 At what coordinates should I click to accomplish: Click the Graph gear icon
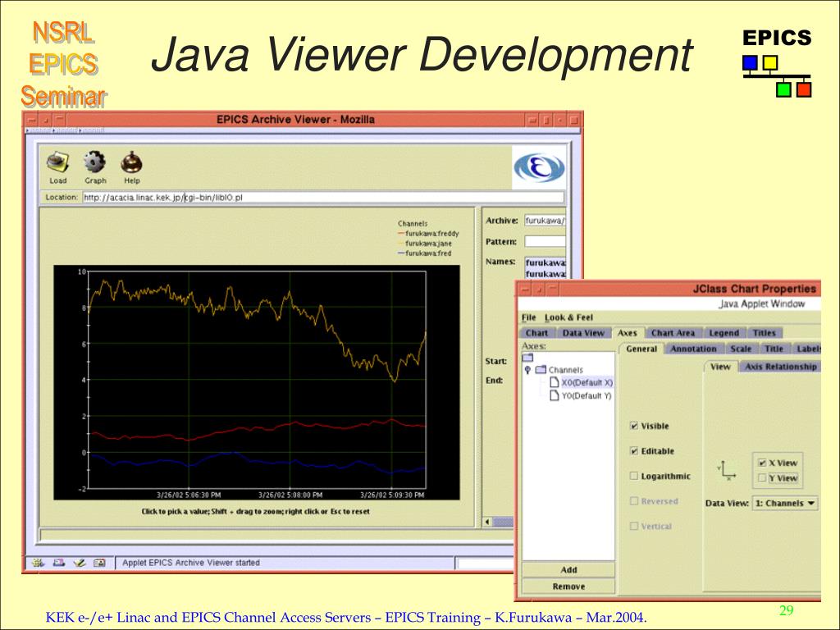click(95, 162)
